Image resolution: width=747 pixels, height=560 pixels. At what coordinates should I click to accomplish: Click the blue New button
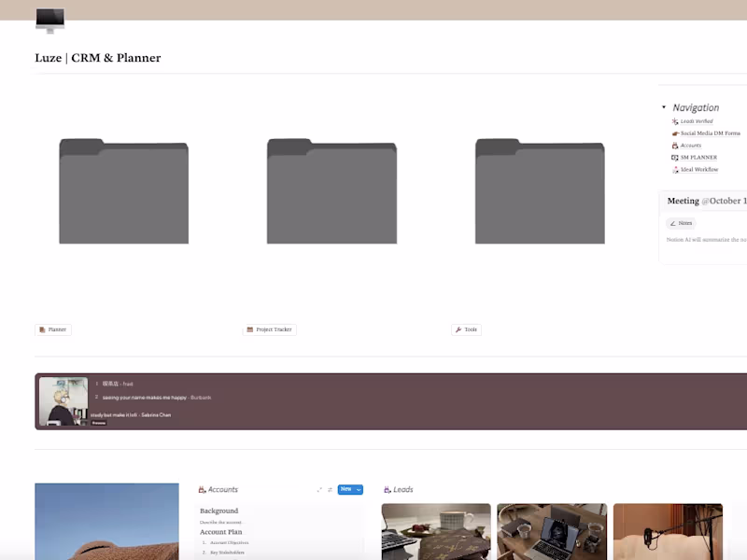point(345,488)
